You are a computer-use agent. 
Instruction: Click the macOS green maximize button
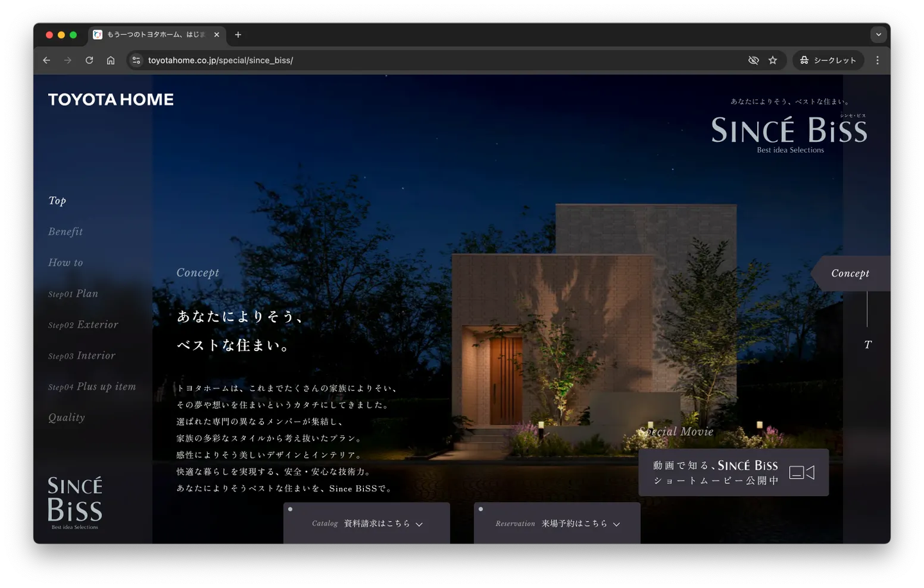click(x=73, y=35)
